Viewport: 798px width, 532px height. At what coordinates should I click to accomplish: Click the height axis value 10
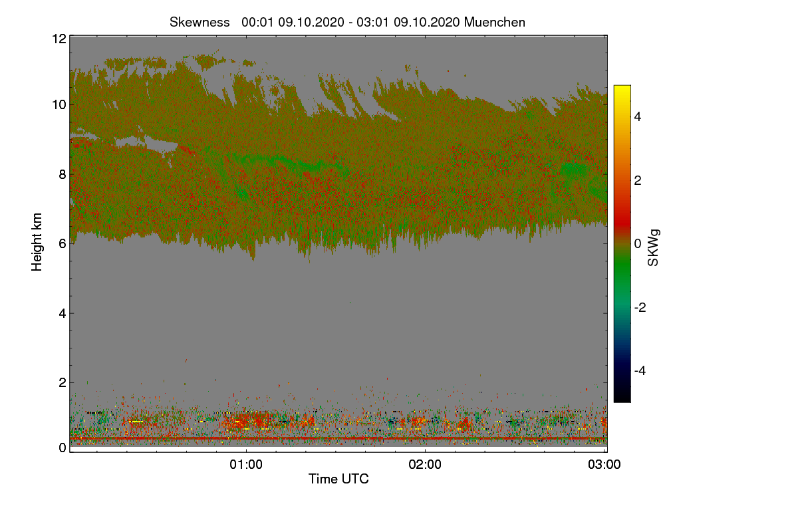(x=59, y=104)
